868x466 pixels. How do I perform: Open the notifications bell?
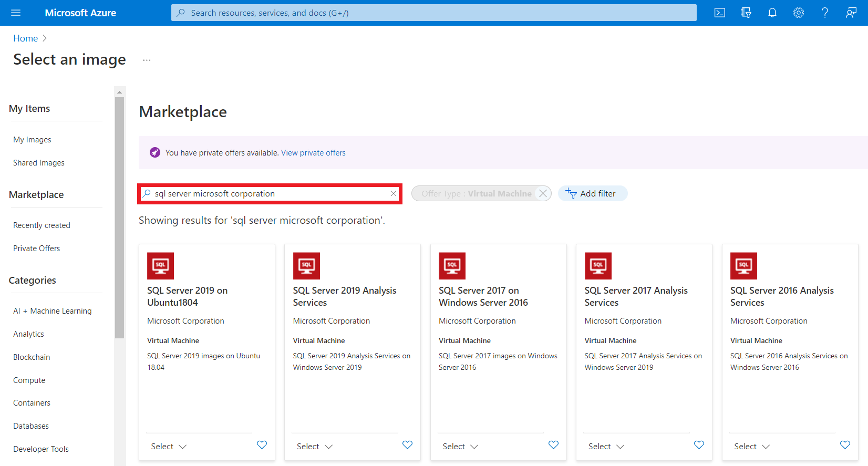pyautogui.click(x=772, y=13)
